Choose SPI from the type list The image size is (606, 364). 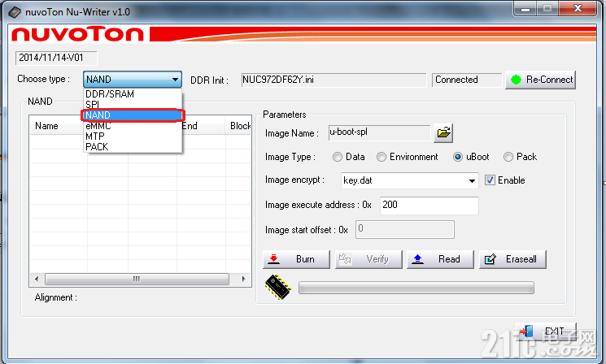(133, 105)
